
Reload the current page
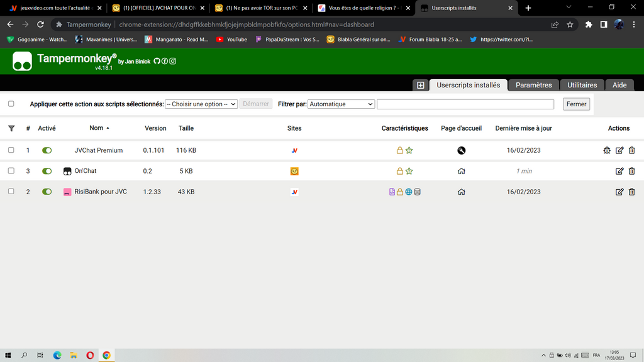40,25
